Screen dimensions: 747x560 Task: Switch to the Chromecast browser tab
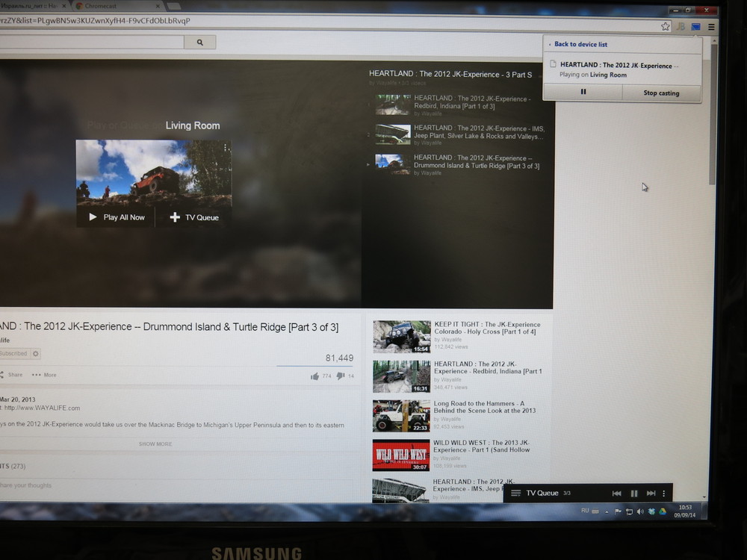pos(117,6)
